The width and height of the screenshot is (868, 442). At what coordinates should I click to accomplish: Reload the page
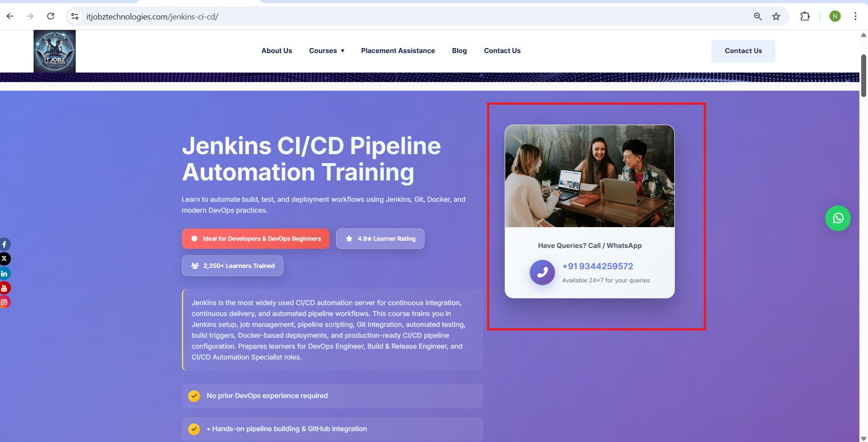pyautogui.click(x=51, y=16)
